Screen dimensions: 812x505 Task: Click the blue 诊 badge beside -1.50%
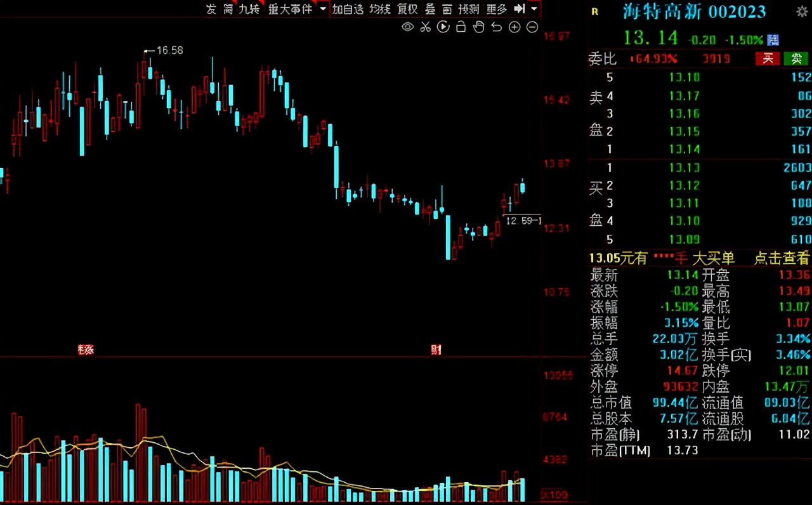(x=773, y=39)
